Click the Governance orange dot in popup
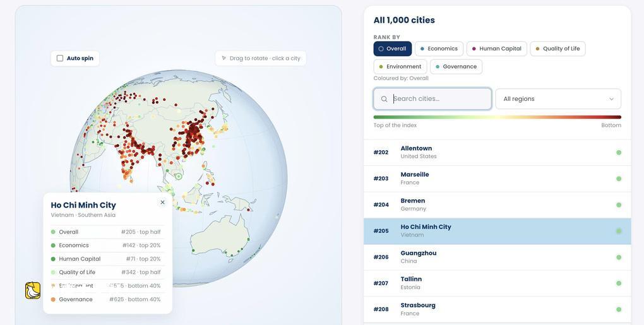Image resolution: width=644 pixels, height=325 pixels. point(53,300)
